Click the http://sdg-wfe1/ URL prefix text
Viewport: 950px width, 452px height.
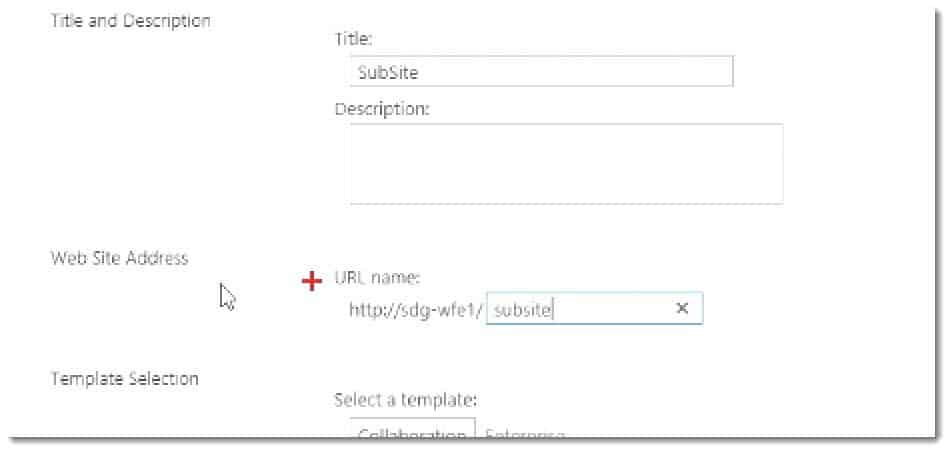point(415,310)
